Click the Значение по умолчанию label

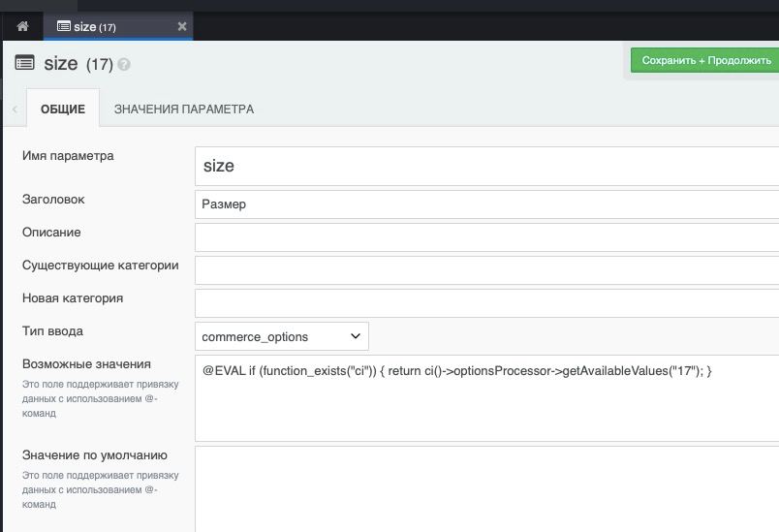pos(95,455)
